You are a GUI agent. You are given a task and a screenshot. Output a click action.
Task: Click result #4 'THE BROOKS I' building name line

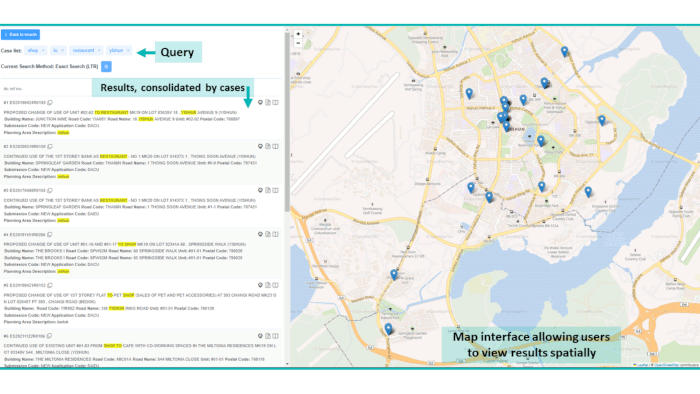[x=123, y=251]
